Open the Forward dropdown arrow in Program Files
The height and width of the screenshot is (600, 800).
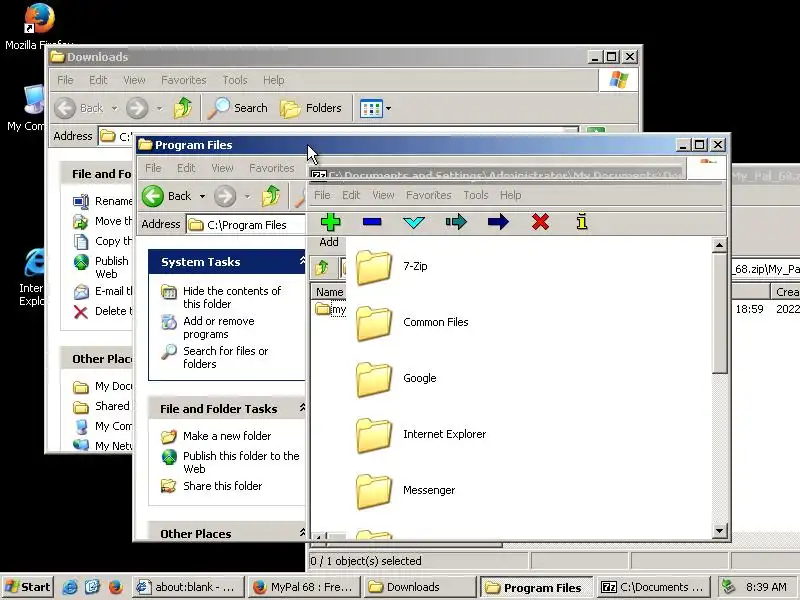[247, 196]
